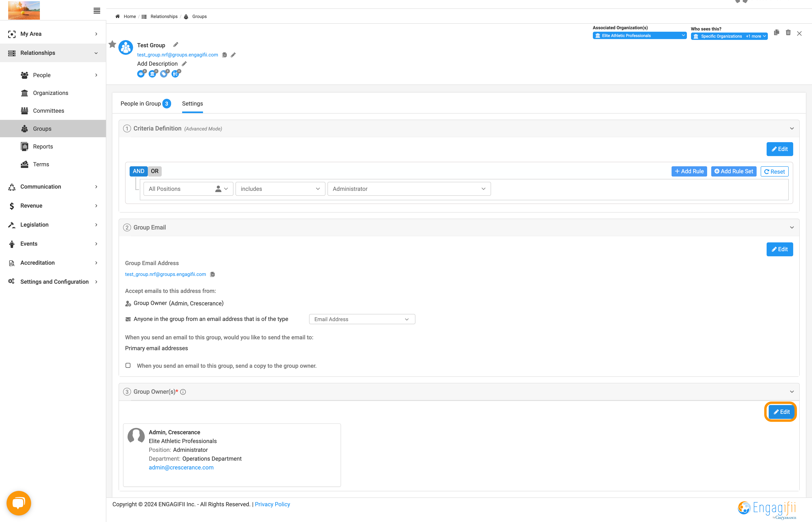Select the Settings tab
The width and height of the screenshot is (812, 522).
click(x=192, y=103)
